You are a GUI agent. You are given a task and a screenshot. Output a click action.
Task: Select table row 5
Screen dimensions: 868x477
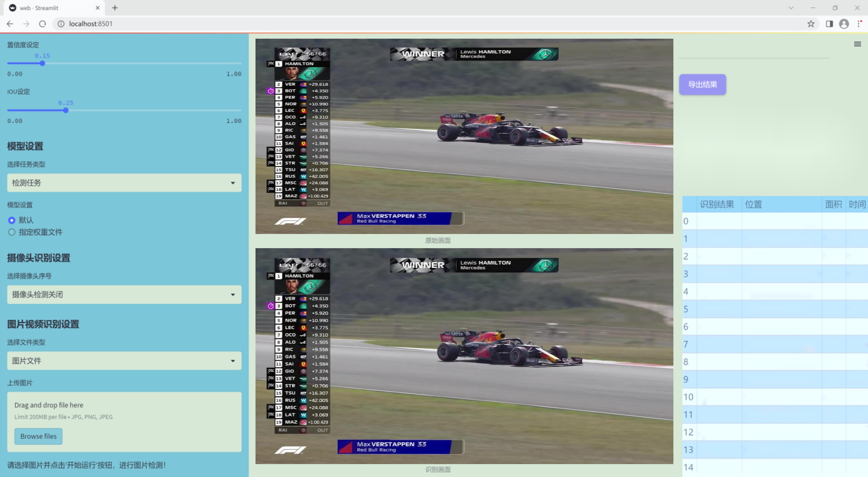(x=775, y=309)
